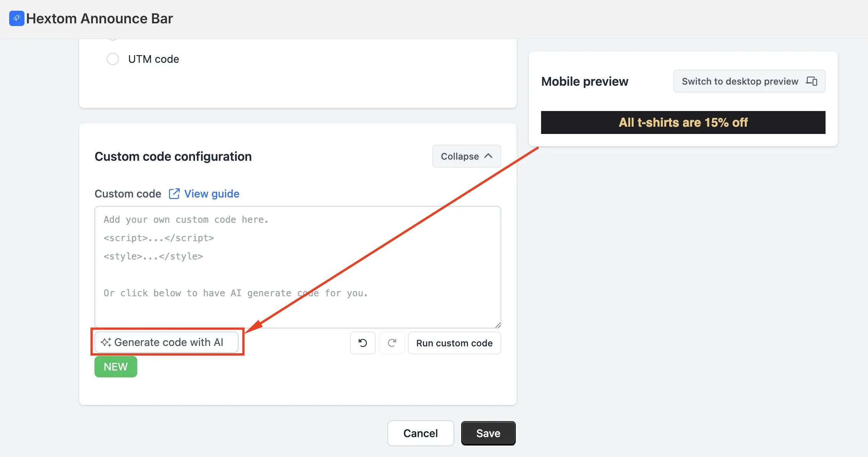Click the upward chevron next to Collapse

click(488, 156)
